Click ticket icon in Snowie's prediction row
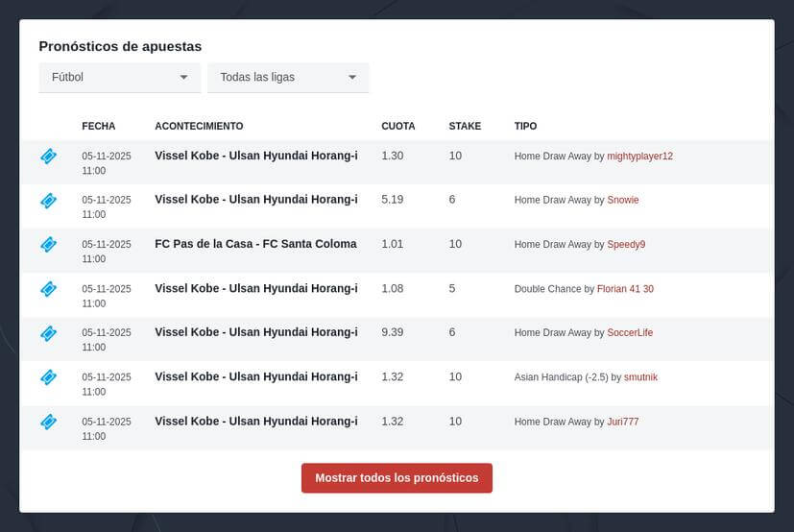 49,201
